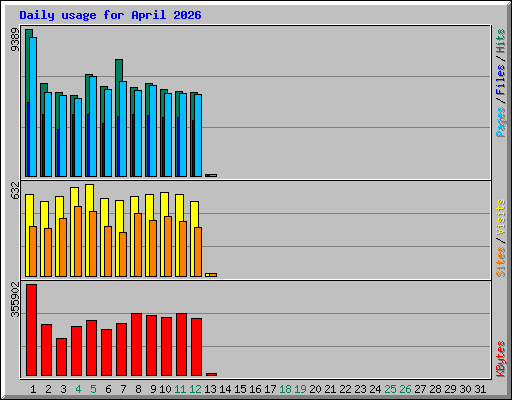Click the day 3 red KBytes bar
Screen dimensions: 512x400
62,357
